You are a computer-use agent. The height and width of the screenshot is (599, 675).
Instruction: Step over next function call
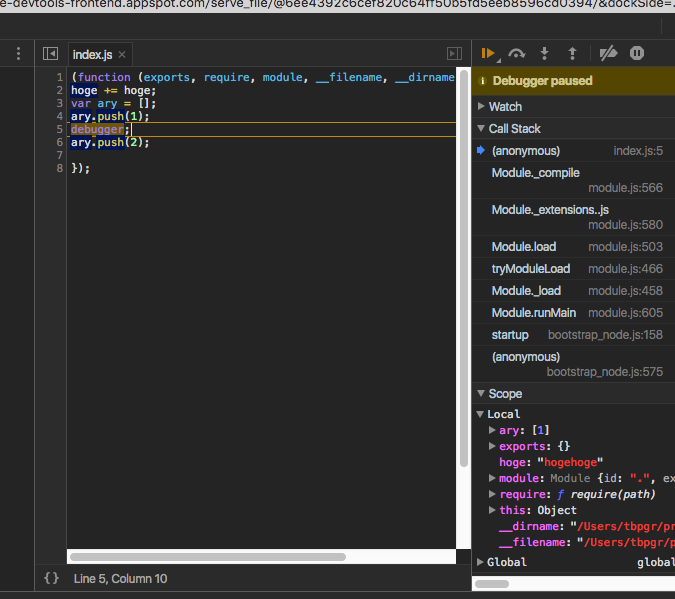[x=517, y=53]
